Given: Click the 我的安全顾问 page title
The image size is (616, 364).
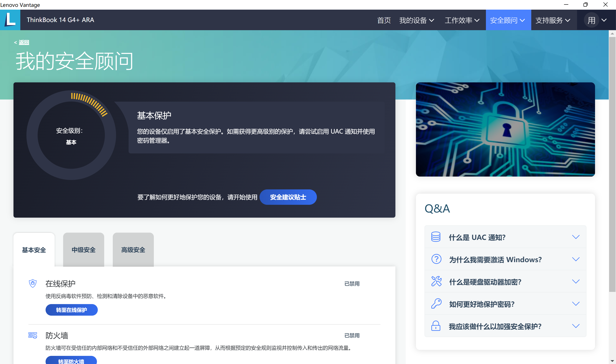Looking at the screenshot, I should [x=74, y=61].
